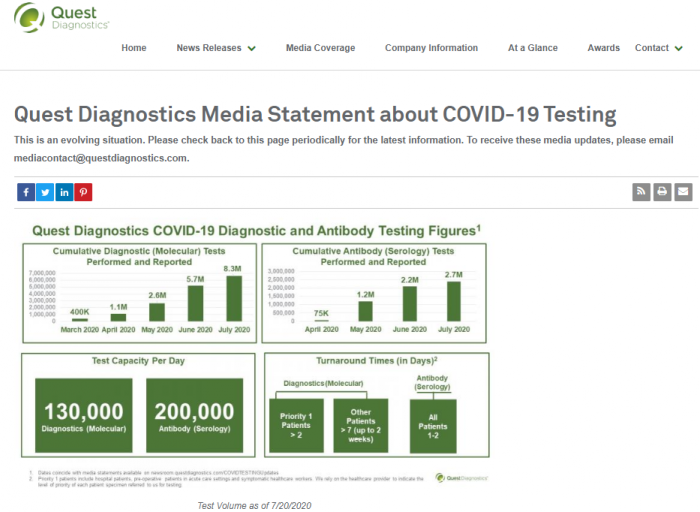
Task: Click the small Quest logo in infographic footer
Action: click(x=462, y=478)
